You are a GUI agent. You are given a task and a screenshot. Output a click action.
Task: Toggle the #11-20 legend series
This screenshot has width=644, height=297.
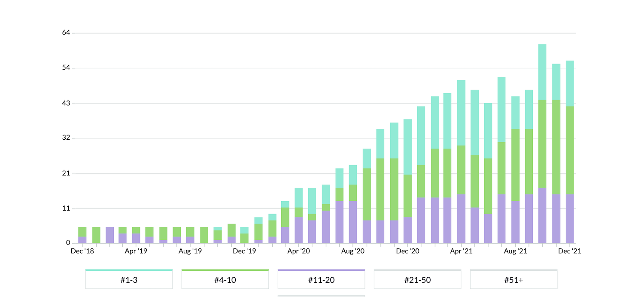point(321,281)
